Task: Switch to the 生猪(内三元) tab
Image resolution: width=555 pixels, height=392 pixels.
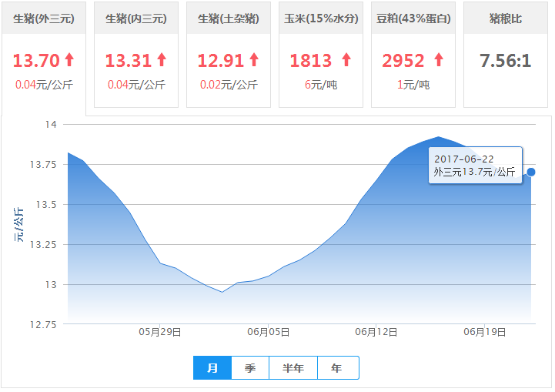Action: (135, 18)
